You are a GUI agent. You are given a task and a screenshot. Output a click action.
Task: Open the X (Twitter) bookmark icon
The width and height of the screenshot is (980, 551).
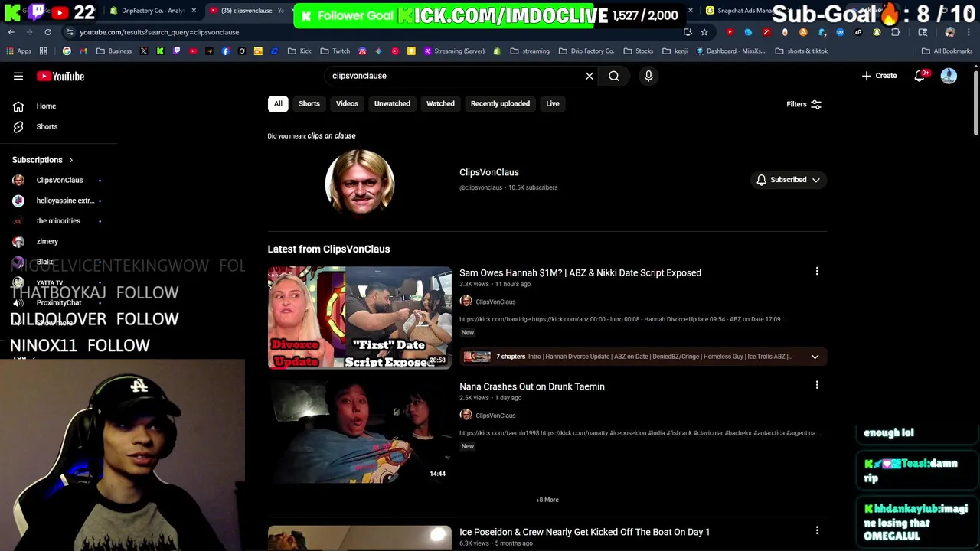point(142,51)
